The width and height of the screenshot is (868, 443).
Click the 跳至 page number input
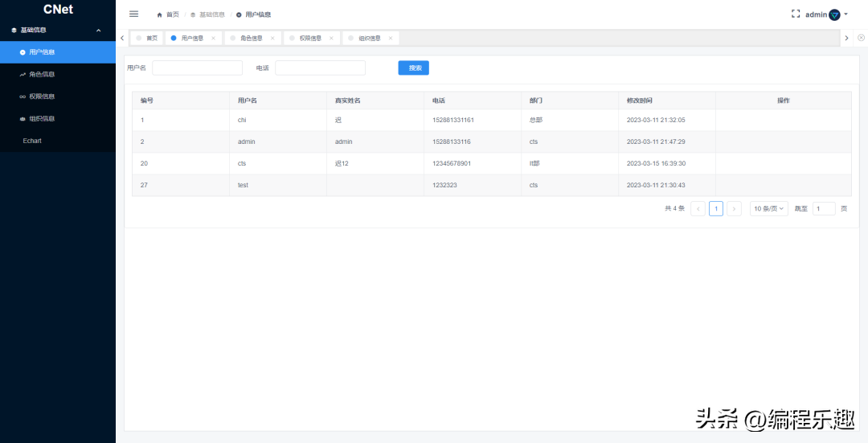(x=824, y=208)
